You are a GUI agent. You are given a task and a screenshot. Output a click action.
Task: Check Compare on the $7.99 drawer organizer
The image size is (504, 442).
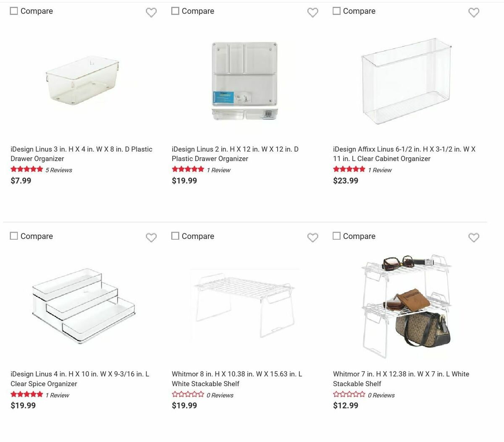[14, 11]
